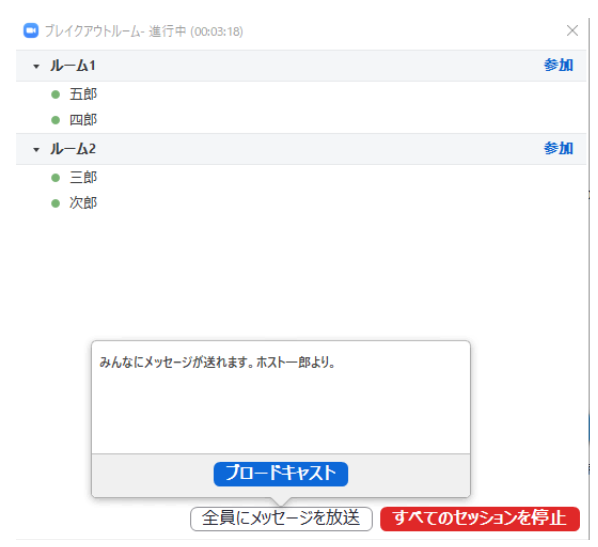Join ルーム2 via its 参加 link

click(558, 148)
